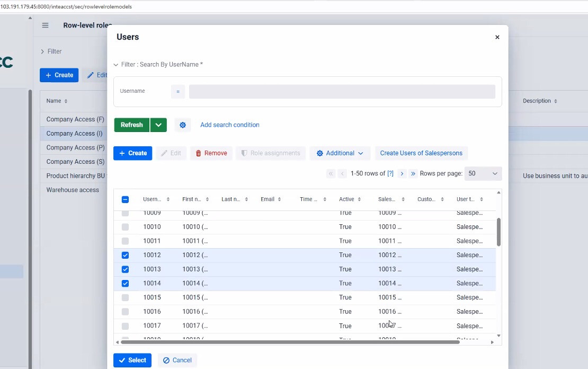The width and height of the screenshot is (588, 369).
Task: Open the Refresh dropdown arrow
Action: (x=158, y=125)
